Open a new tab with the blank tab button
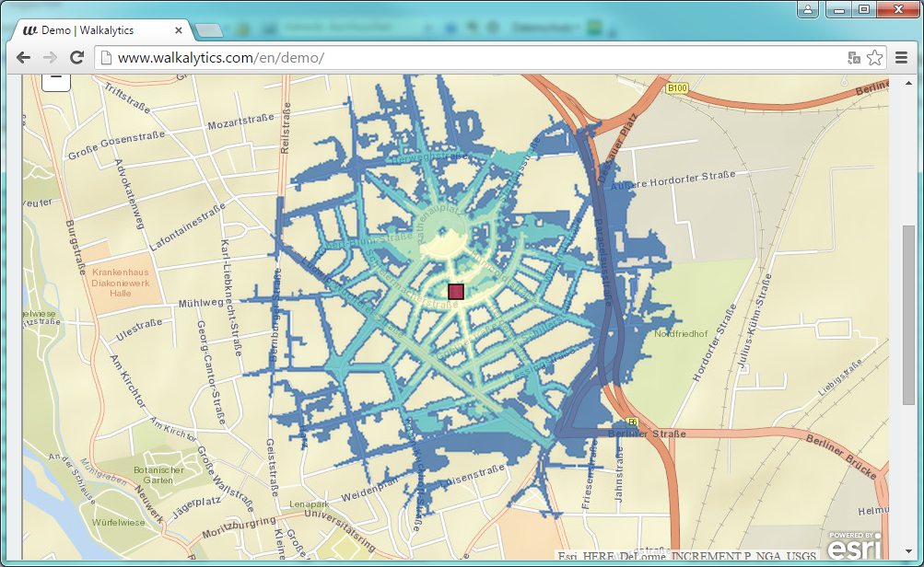The width and height of the screenshot is (924, 567). [209, 31]
